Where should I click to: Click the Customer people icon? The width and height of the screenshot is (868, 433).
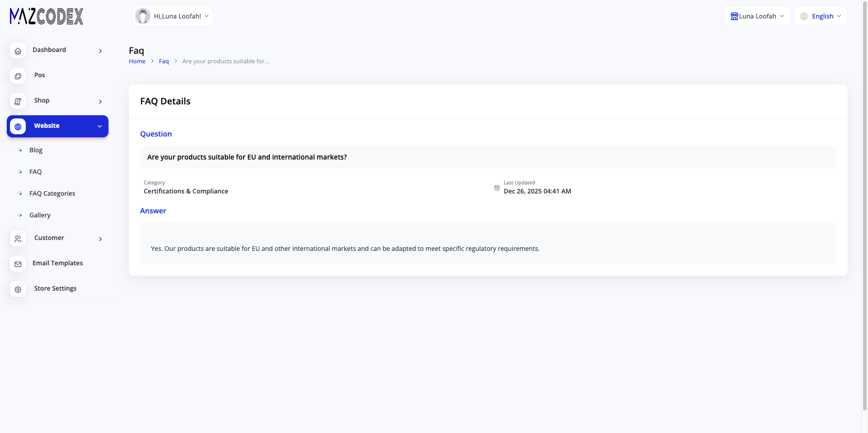(x=18, y=239)
